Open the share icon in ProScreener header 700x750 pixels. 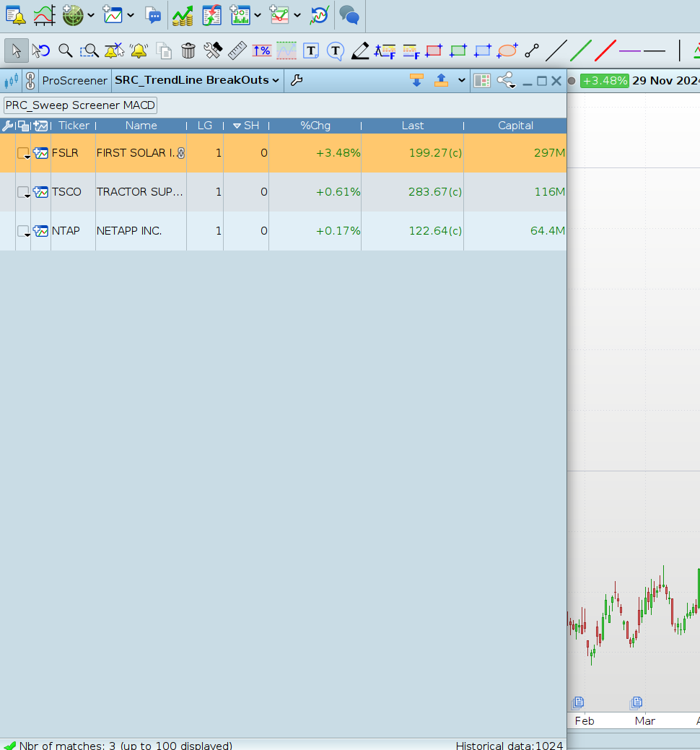coord(507,80)
